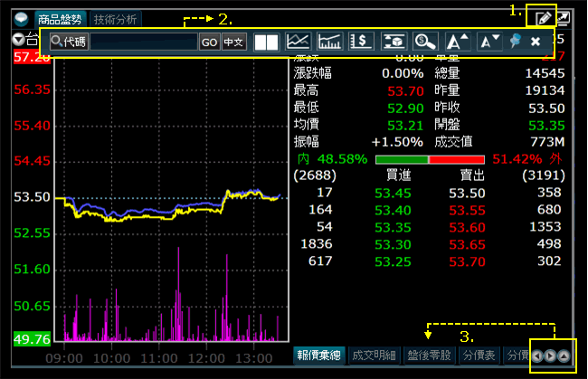Click the pop-out window arrow icon
Image resolution: width=588 pixels, height=379 pixels.
point(564,18)
